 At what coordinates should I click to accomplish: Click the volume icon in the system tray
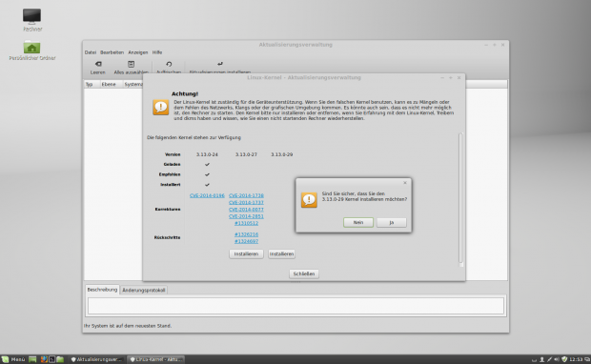[x=557, y=359]
